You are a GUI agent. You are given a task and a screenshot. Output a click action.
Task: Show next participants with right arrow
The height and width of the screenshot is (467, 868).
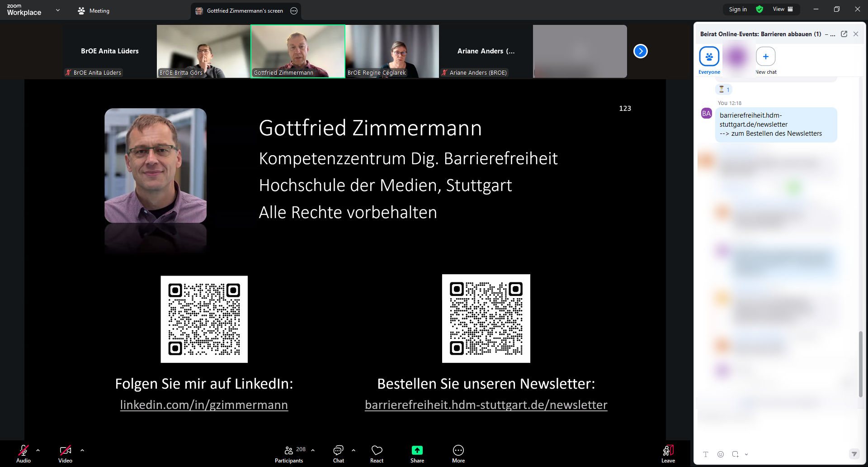pyautogui.click(x=640, y=51)
